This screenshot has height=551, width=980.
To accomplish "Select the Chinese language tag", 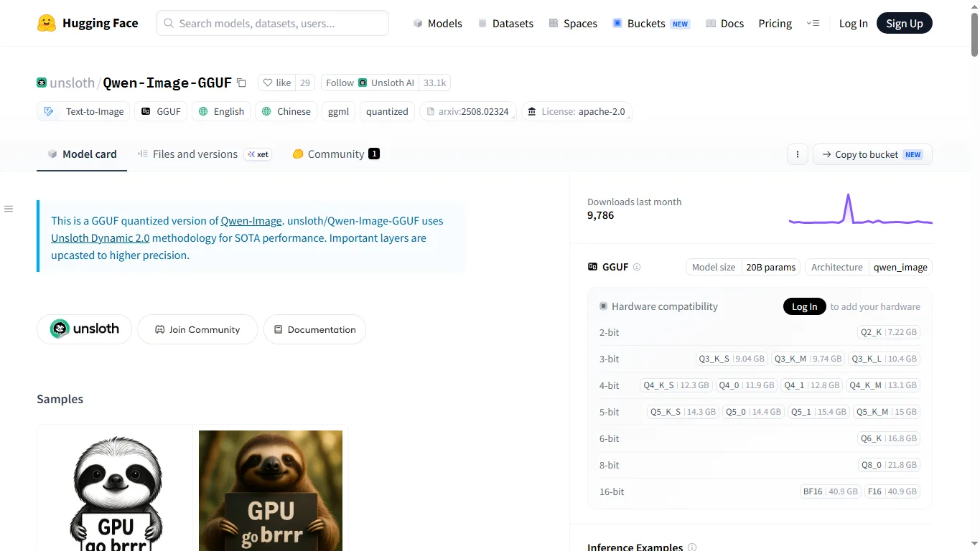I will (x=286, y=111).
